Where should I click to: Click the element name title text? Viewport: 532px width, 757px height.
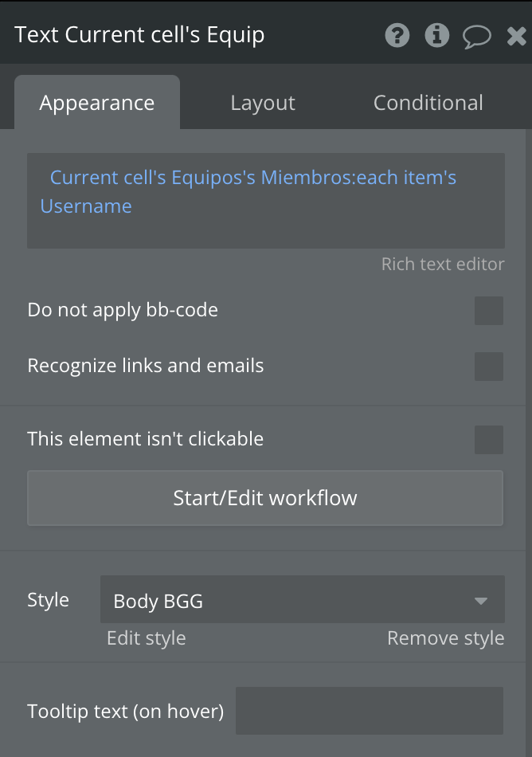140,35
